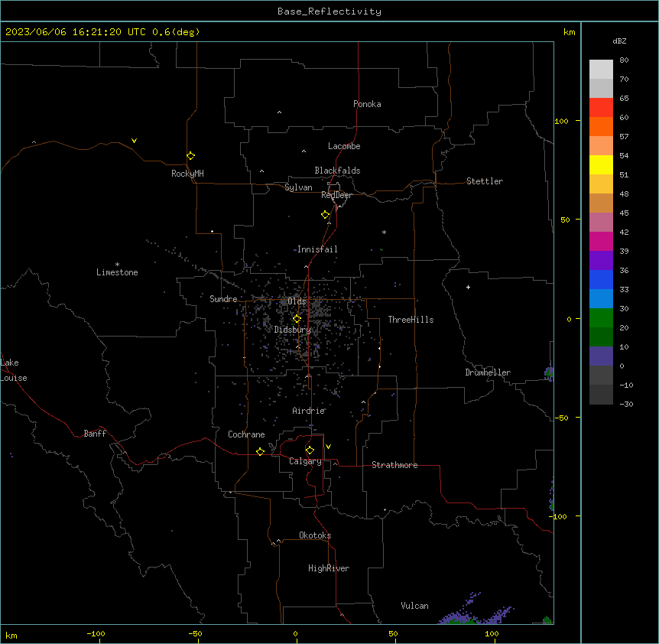
Task: Click the -30 value on dBZ legend
Action: 626,404
